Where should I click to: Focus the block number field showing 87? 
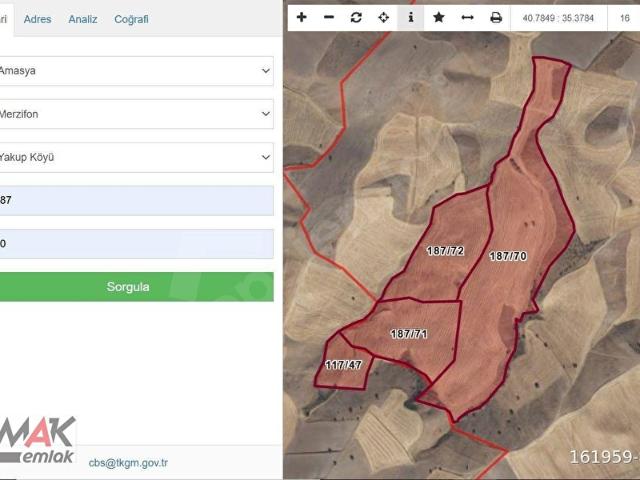tap(136, 200)
